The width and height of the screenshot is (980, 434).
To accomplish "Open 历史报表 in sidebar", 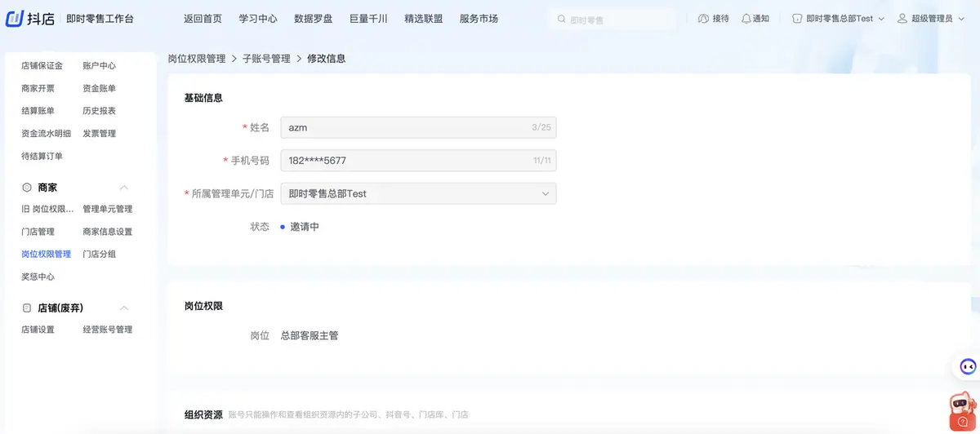I will click(x=99, y=111).
